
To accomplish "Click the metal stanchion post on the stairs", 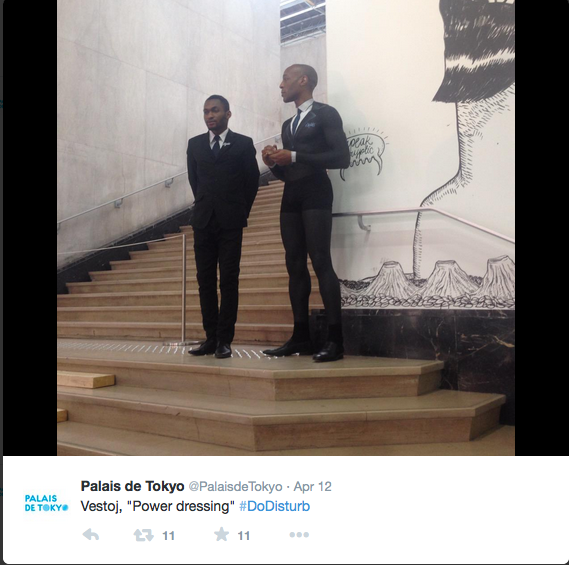I will [x=184, y=290].
